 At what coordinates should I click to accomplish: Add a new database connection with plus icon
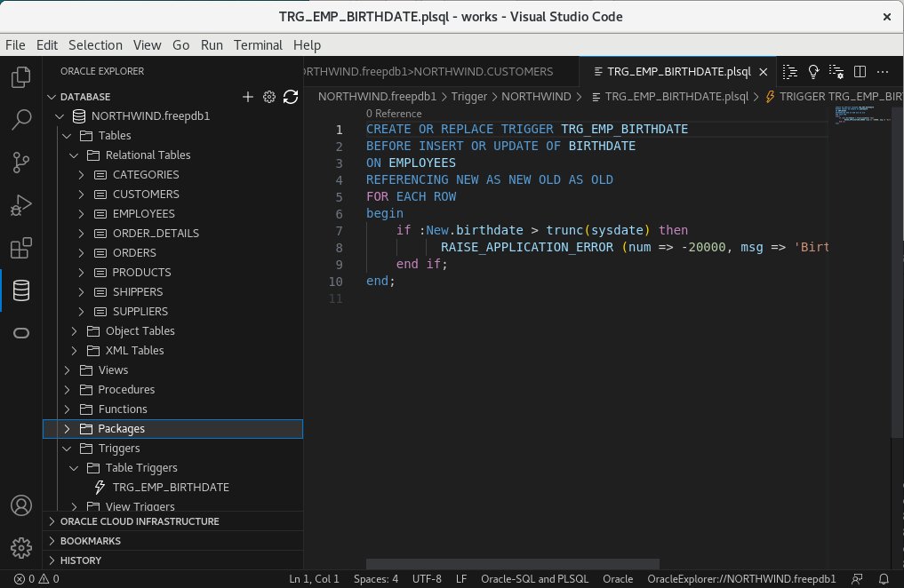[247, 97]
